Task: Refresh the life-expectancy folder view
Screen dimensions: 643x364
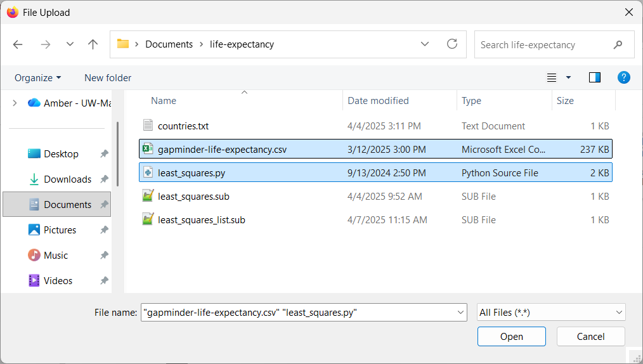Action: pos(452,44)
